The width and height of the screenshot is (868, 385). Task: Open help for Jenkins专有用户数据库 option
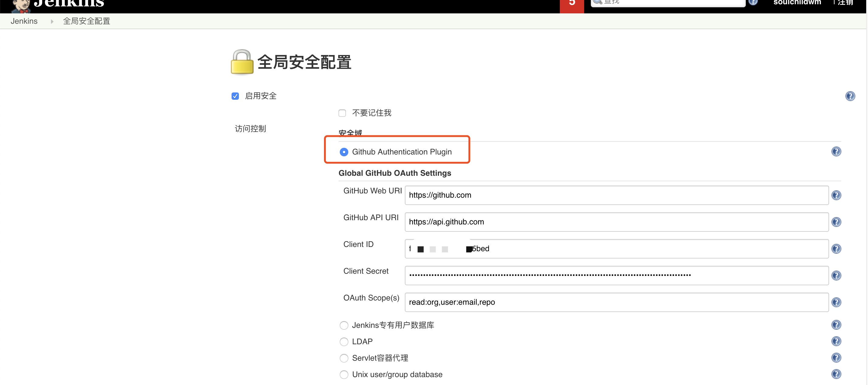(x=836, y=325)
